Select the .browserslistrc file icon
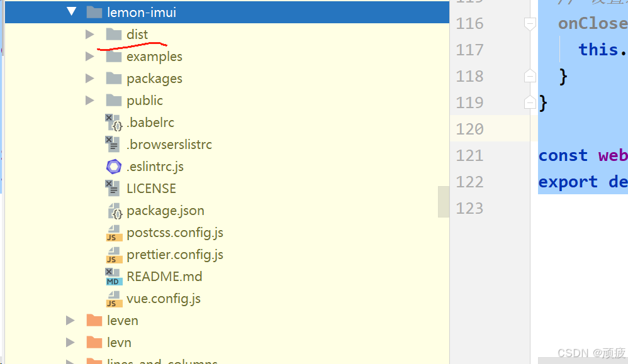Image resolution: width=628 pixels, height=364 pixels. point(113,144)
